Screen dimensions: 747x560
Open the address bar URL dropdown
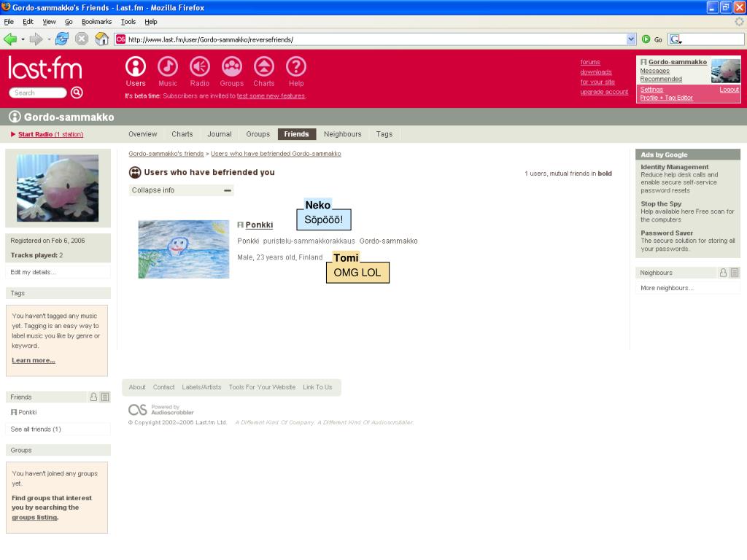(x=631, y=39)
